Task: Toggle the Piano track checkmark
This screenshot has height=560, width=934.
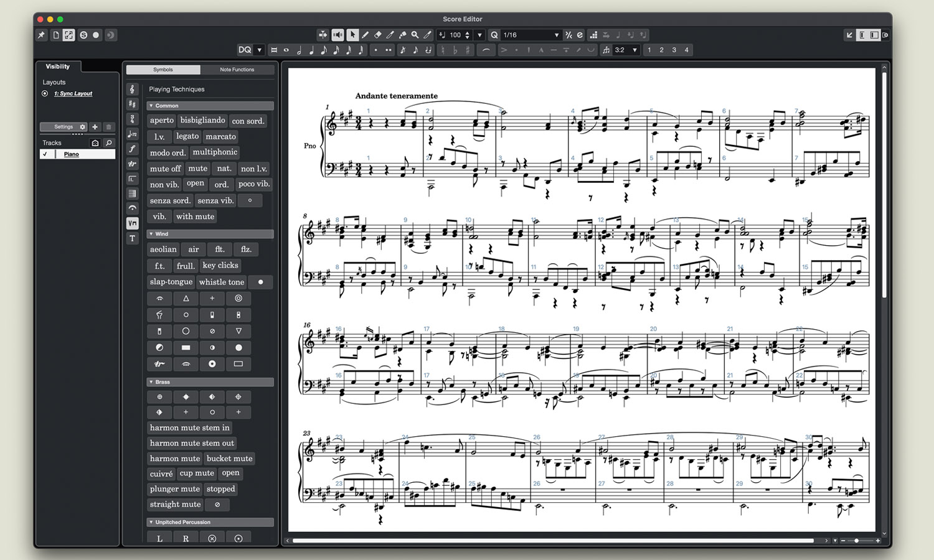Action: click(45, 154)
